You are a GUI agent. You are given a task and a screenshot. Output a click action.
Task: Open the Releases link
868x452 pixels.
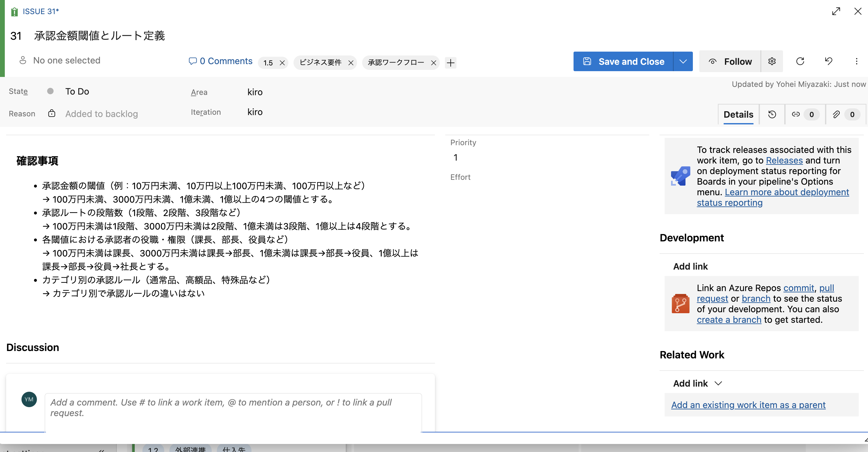(784, 160)
